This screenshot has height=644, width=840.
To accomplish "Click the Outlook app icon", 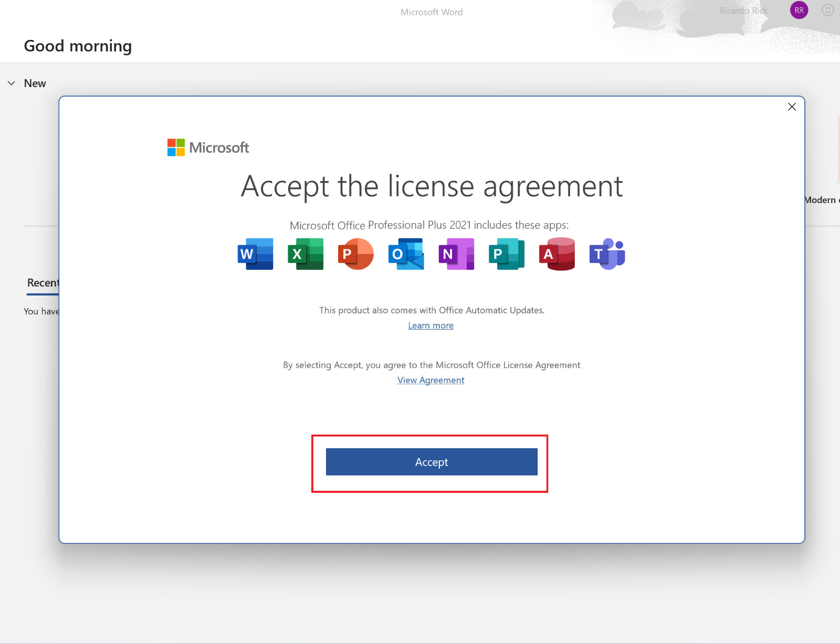I will pyautogui.click(x=406, y=254).
